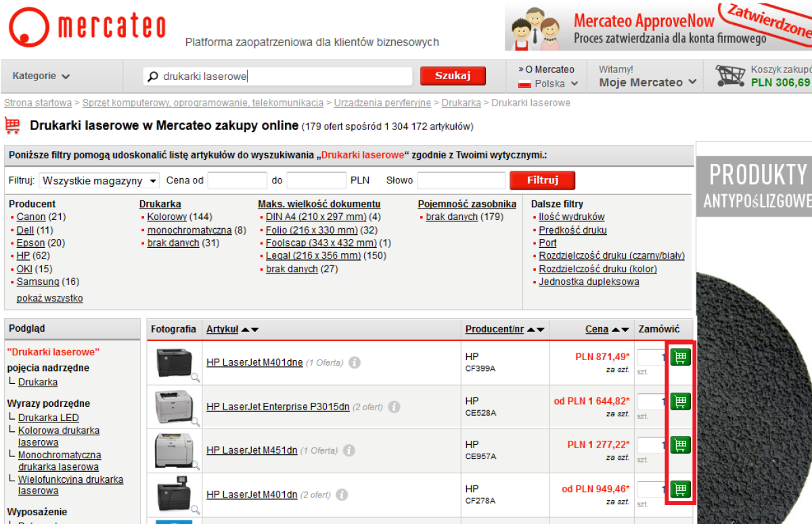Screen dimensions: 812x524
Task: Open the Jednostka dupleksowa filter
Action: [589, 282]
